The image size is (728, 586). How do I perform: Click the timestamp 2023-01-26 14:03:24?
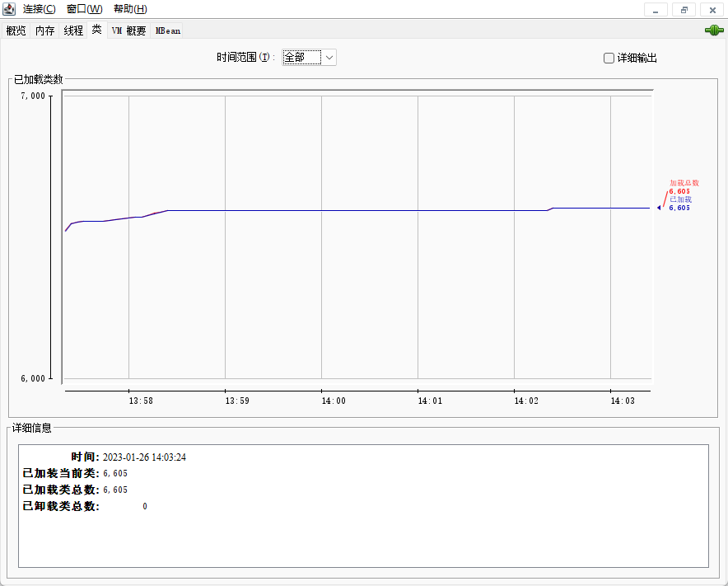144,457
